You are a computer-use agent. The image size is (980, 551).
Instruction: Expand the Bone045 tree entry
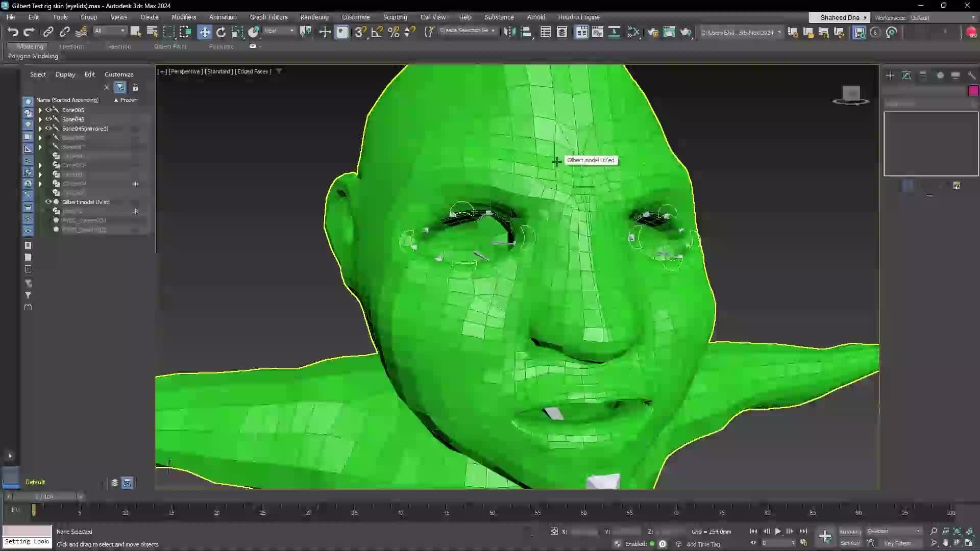pos(40,119)
